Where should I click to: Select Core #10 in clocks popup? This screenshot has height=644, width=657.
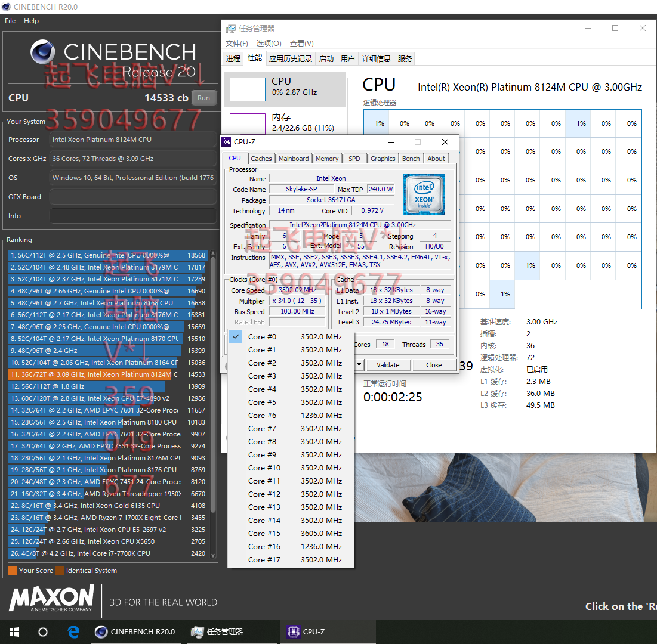pyautogui.click(x=291, y=467)
